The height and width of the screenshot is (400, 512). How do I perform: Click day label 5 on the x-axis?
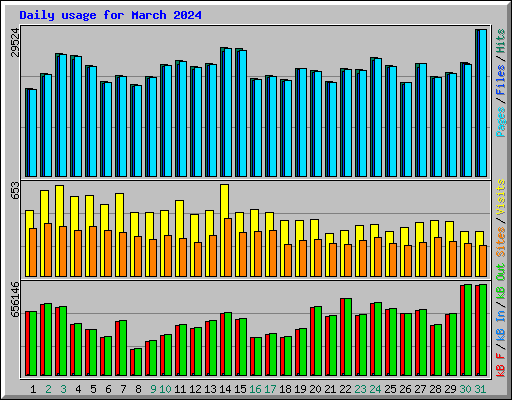93,389
